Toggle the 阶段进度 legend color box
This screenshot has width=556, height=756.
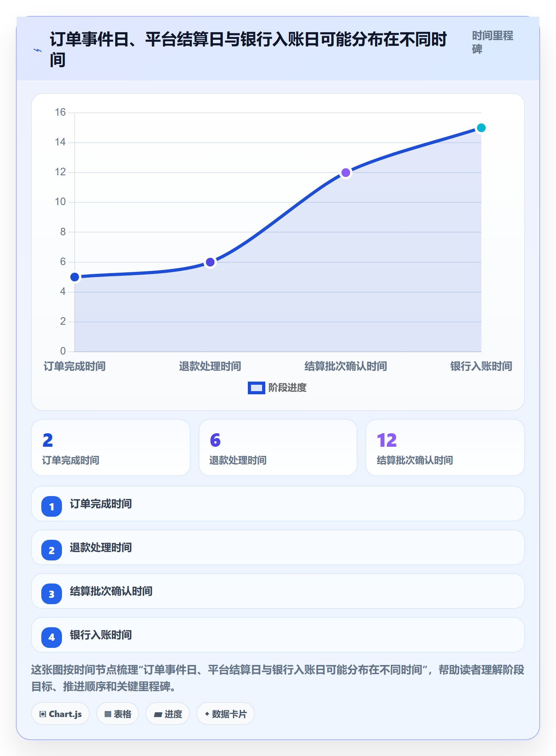pos(257,388)
